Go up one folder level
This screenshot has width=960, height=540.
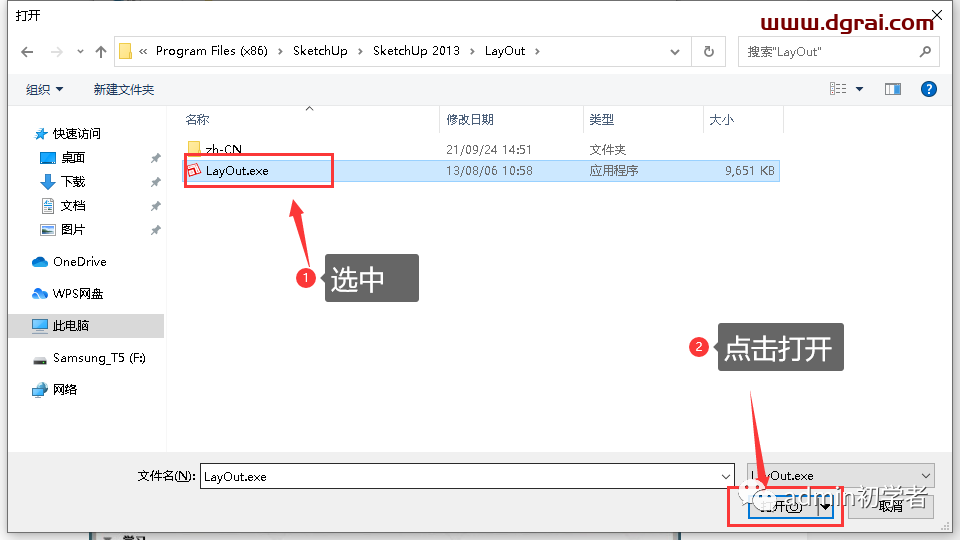101,52
